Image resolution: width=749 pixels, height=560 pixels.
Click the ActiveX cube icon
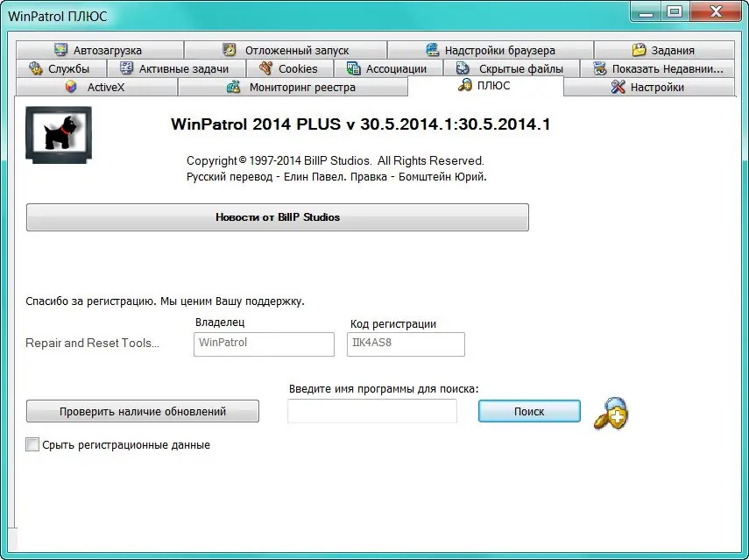pyautogui.click(x=71, y=87)
